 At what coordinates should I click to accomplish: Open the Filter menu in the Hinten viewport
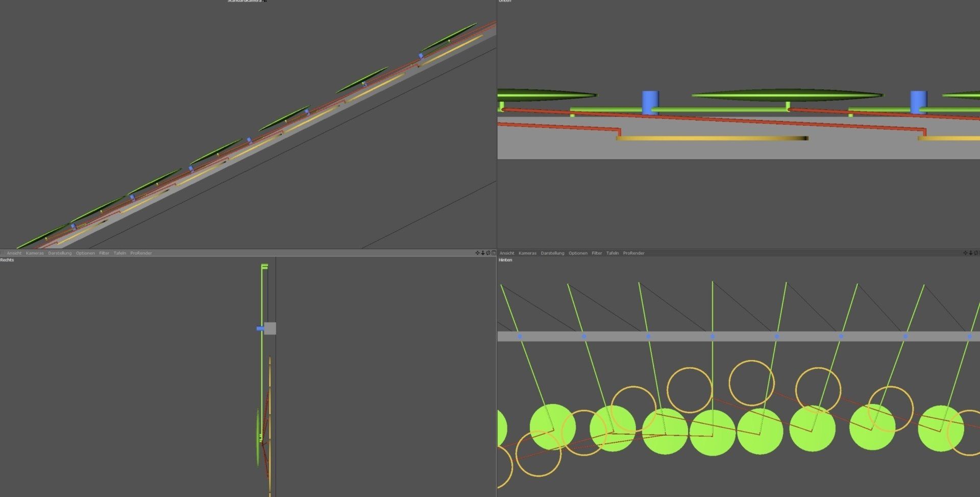(597, 253)
